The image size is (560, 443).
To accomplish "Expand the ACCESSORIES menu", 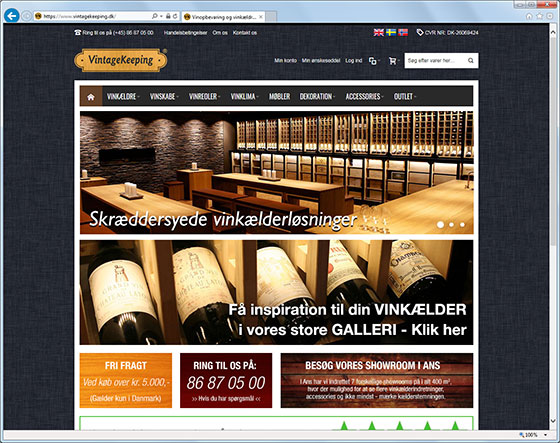I will (x=364, y=96).
